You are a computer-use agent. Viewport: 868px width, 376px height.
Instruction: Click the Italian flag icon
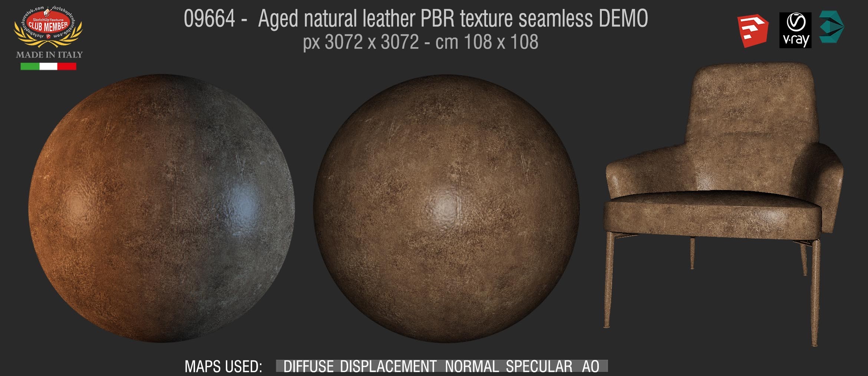[x=48, y=66]
